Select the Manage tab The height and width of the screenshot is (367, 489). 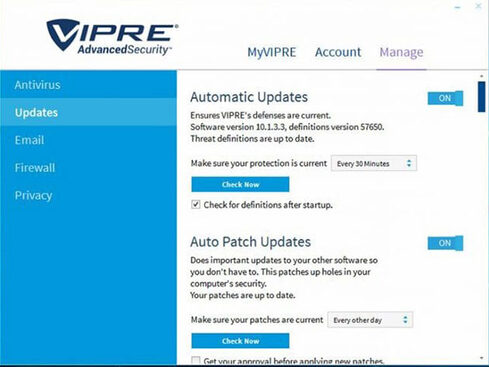[x=401, y=52]
